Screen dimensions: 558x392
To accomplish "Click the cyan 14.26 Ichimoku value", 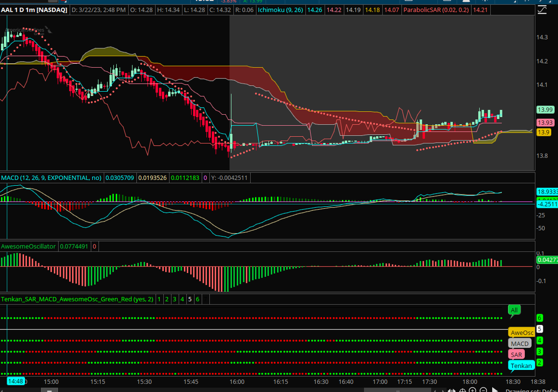I will click(315, 10).
